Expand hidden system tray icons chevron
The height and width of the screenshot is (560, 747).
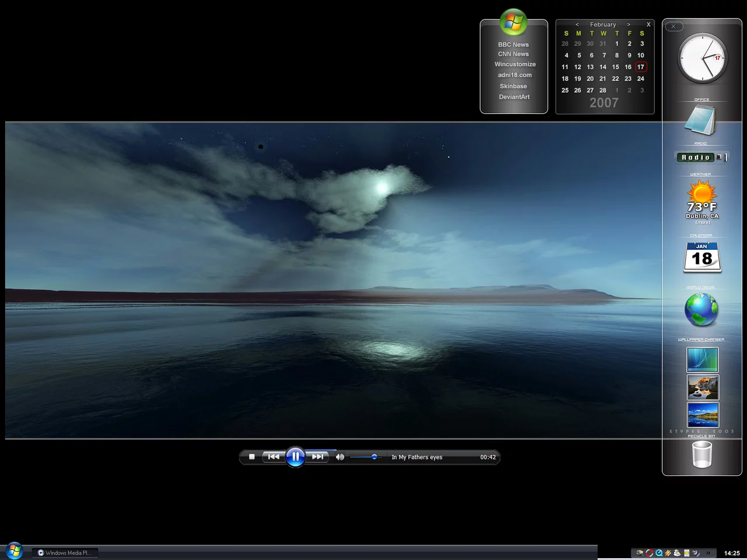[708, 553]
